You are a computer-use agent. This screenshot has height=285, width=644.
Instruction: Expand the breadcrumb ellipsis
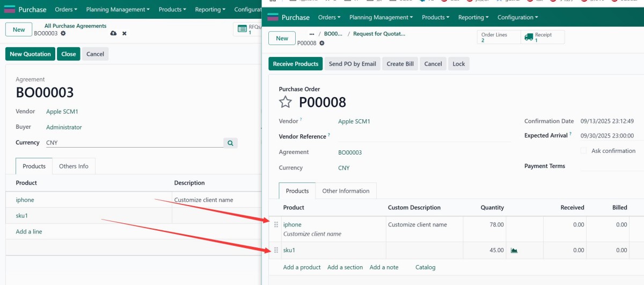click(312, 34)
